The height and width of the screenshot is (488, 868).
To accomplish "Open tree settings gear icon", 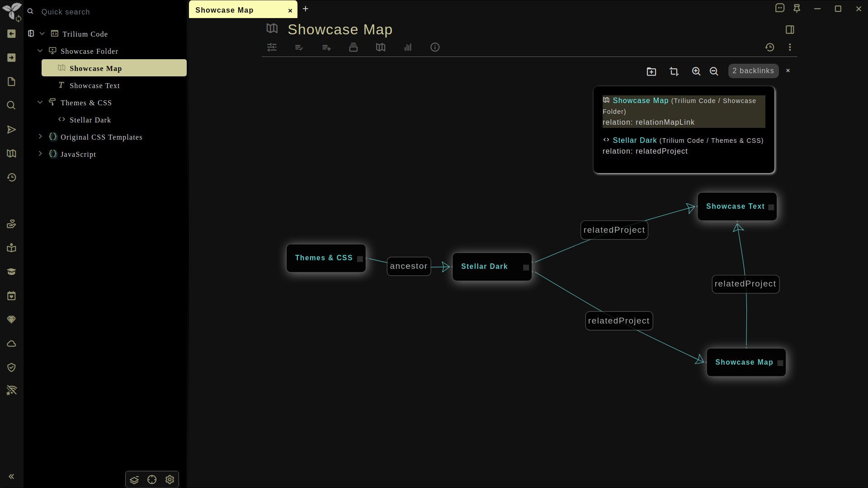I will 170,480.
